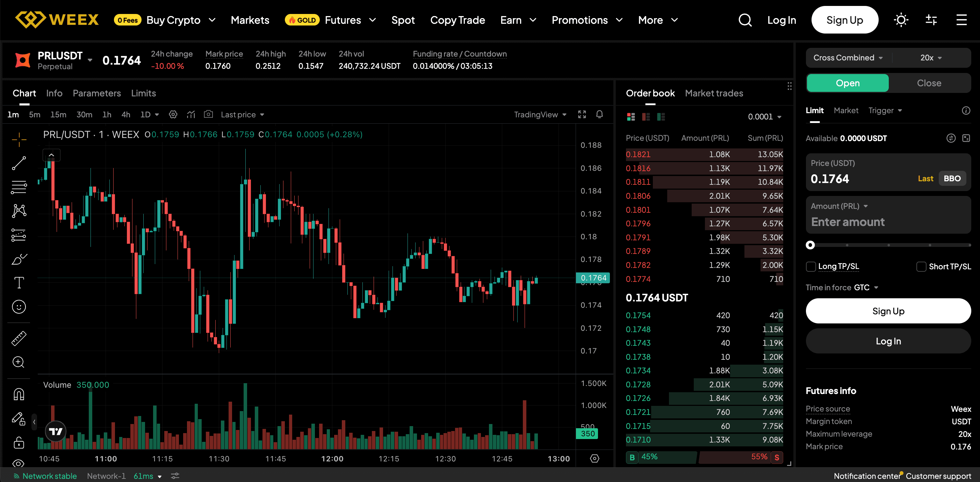Switch to the Market trades tab
The height and width of the screenshot is (482, 980).
pyautogui.click(x=714, y=93)
